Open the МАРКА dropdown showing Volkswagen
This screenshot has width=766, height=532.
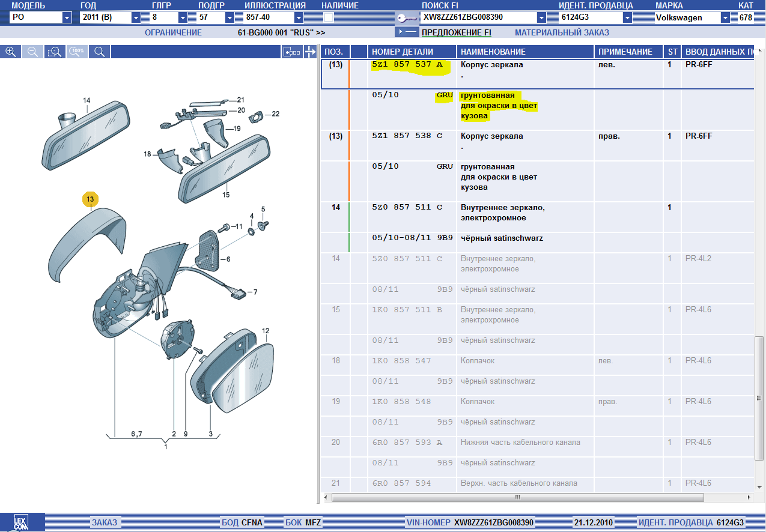point(725,18)
